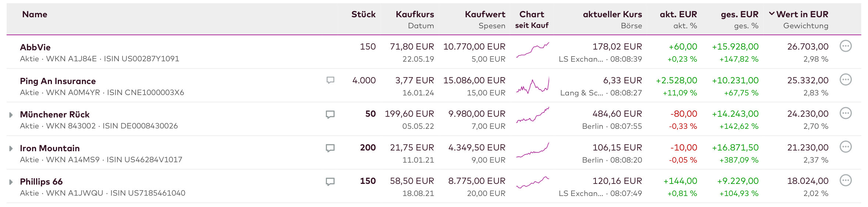Sort positions by the Name column header
868x207 pixels.
[35, 14]
